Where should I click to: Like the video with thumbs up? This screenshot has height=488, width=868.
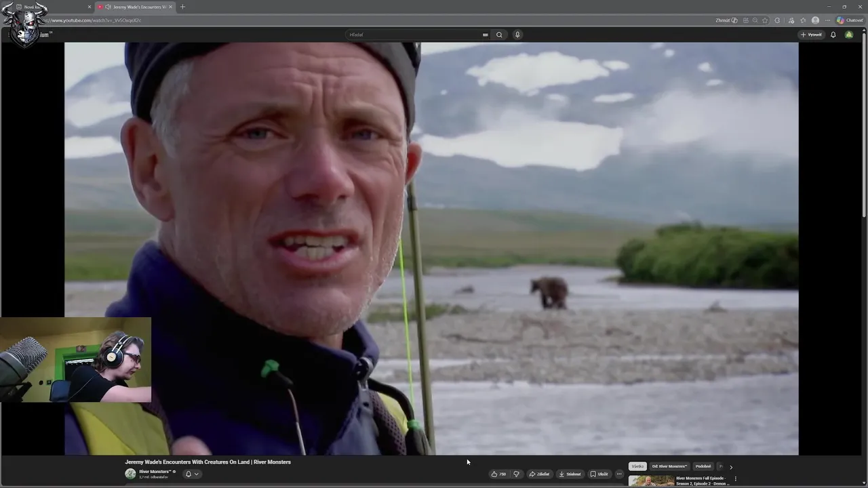[x=498, y=474]
